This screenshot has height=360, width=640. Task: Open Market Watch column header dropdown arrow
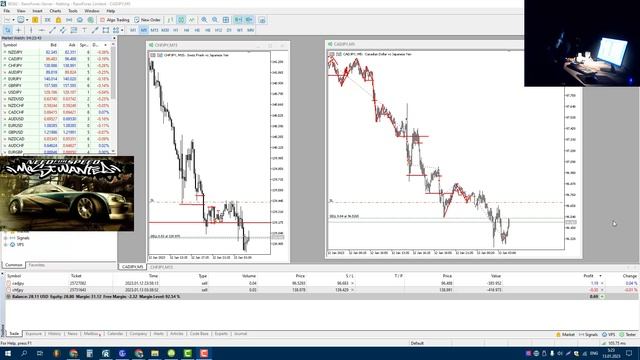tap(105, 45)
